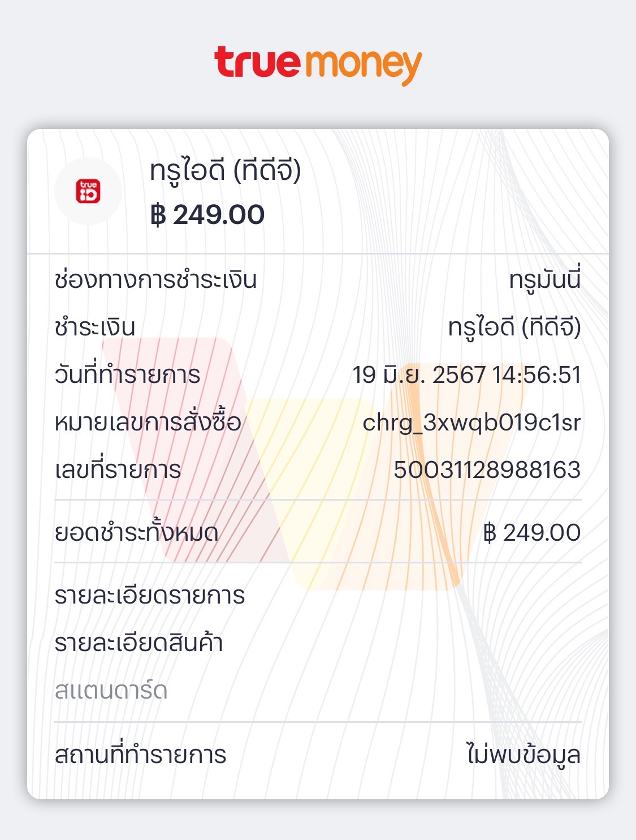Tap the TrueMoney logo at top
Screen dimensions: 636x840
click(318, 64)
